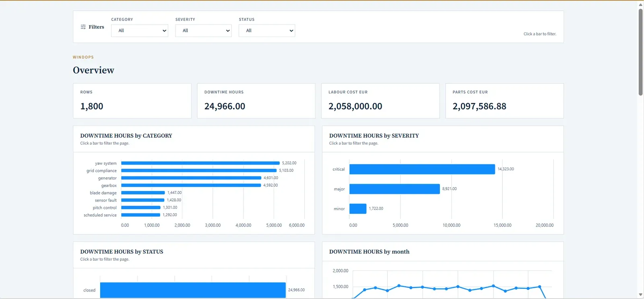644x299 pixels.
Task: Click the scrollbar down arrow
Action: pyautogui.click(x=640, y=295)
